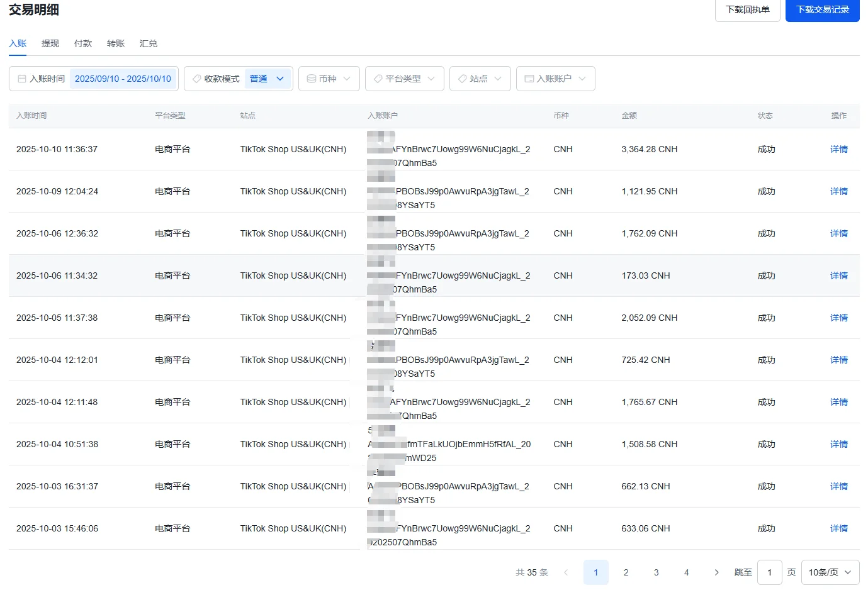Switch to the 转账 tab
Image resolution: width=868 pixels, height=595 pixels.
tap(116, 43)
